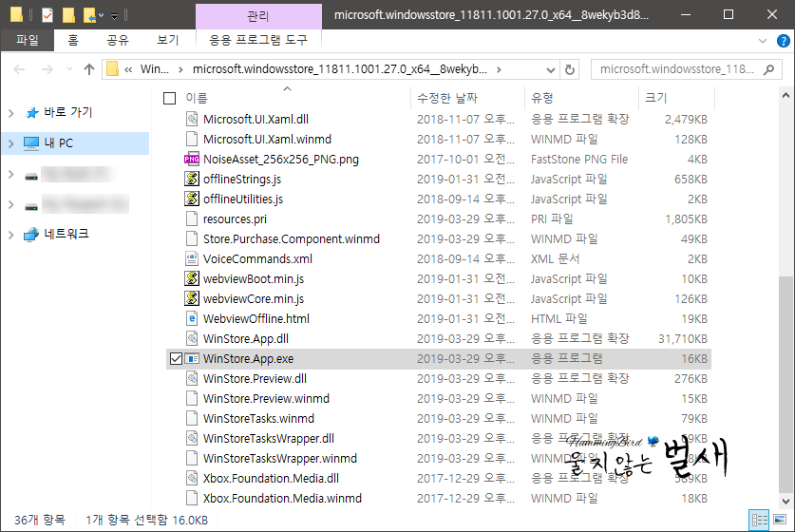The image size is (795, 532).
Task: Select the offlineUtilities.js script icon
Action: click(x=192, y=199)
